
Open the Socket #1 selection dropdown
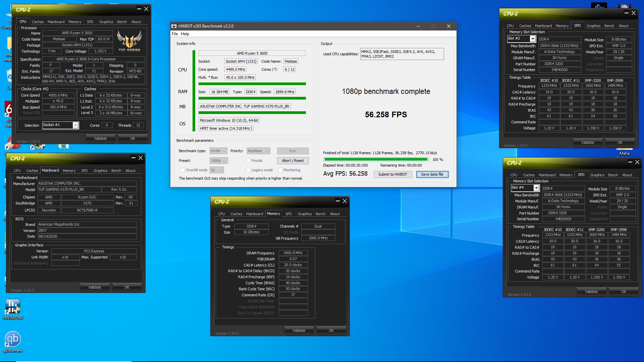[60, 125]
